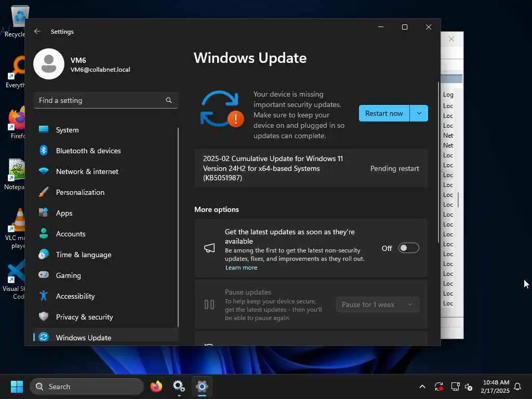Select Privacy & security in sidebar
This screenshot has width=532, height=399.
[x=106, y=316]
